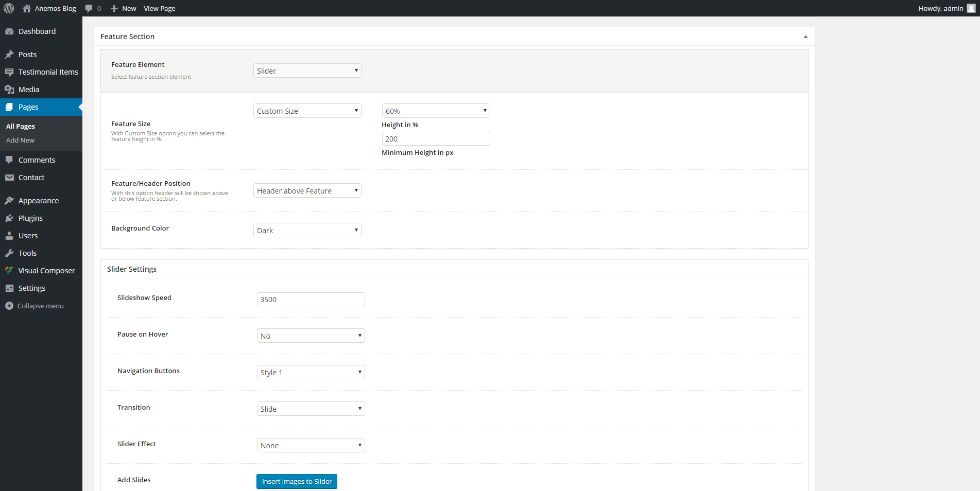
Task: Click the admin avatar icon
Action: (x=971, y=8)
